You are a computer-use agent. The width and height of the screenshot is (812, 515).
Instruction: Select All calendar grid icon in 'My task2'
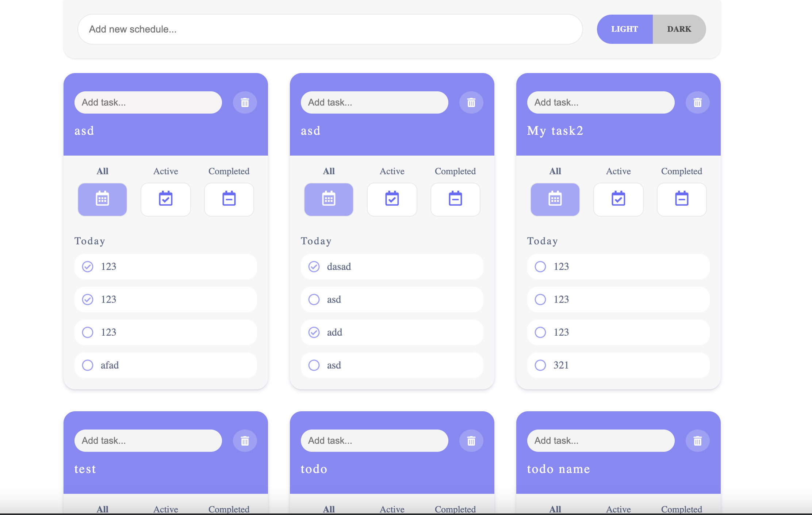(555, 199)
